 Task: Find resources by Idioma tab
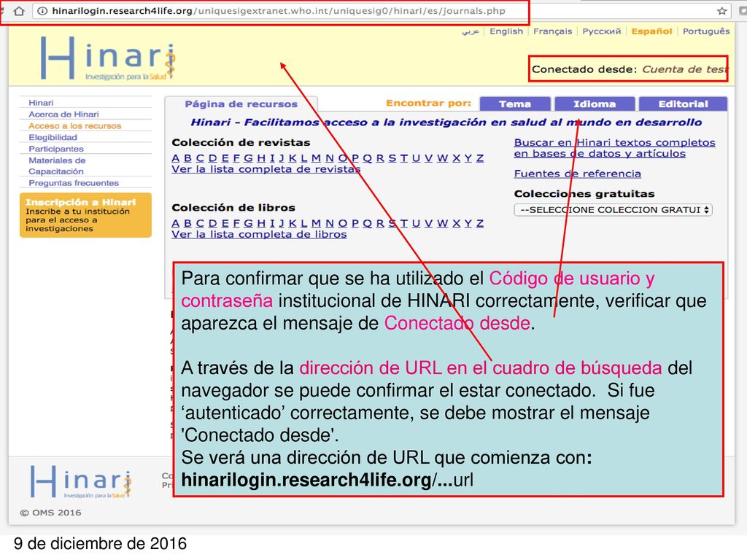pos(594,104)
